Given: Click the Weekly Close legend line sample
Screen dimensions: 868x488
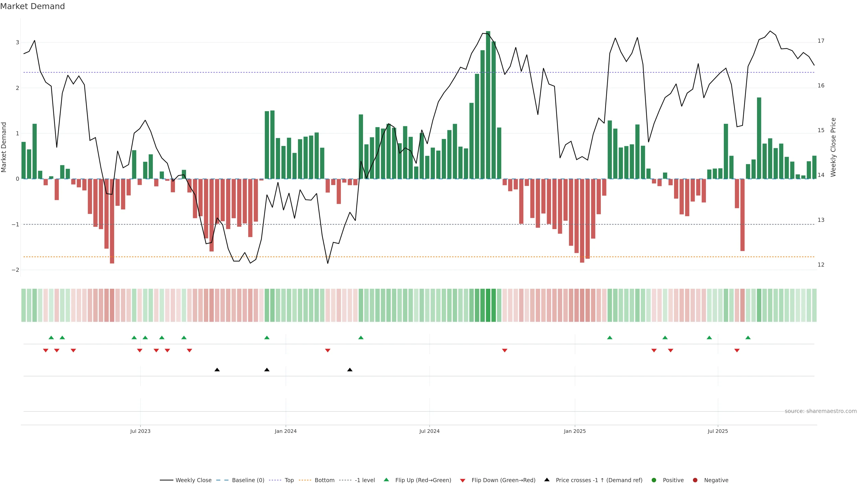Looking at the screenshot, I should coord(166,480).
